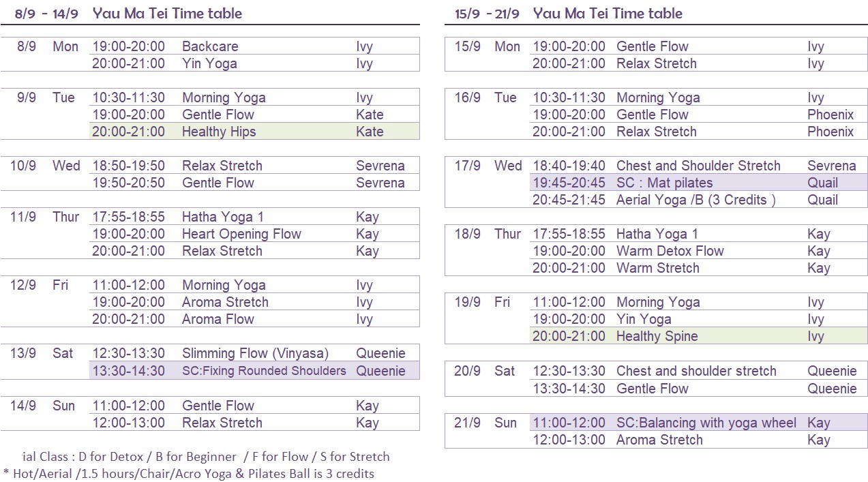Click the Warm Stretch class on 18/9

[657, 268]
